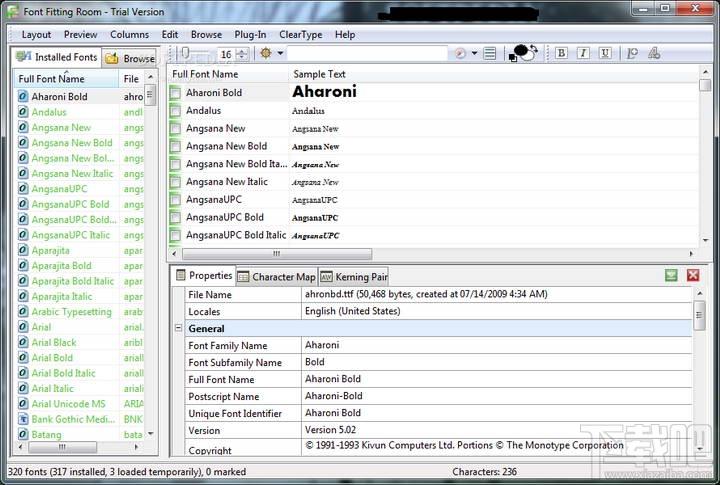720x485 pixels.
Task: Mark the Aharoni Bold checkbox
Action: pos(175,93)
